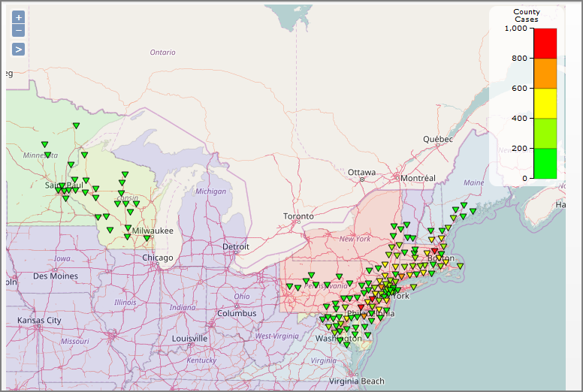Click the red 800–1,000 legend swatch
The width and height of the screenshot is (583, 392).
click(x=545, y=43)
